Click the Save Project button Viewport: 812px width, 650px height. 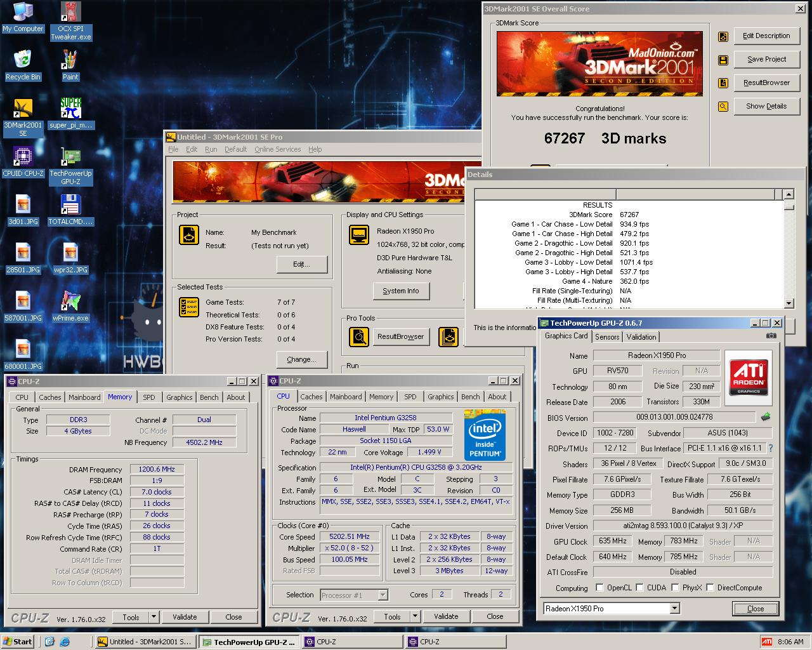pyautogui.click(x=766, y=60)
